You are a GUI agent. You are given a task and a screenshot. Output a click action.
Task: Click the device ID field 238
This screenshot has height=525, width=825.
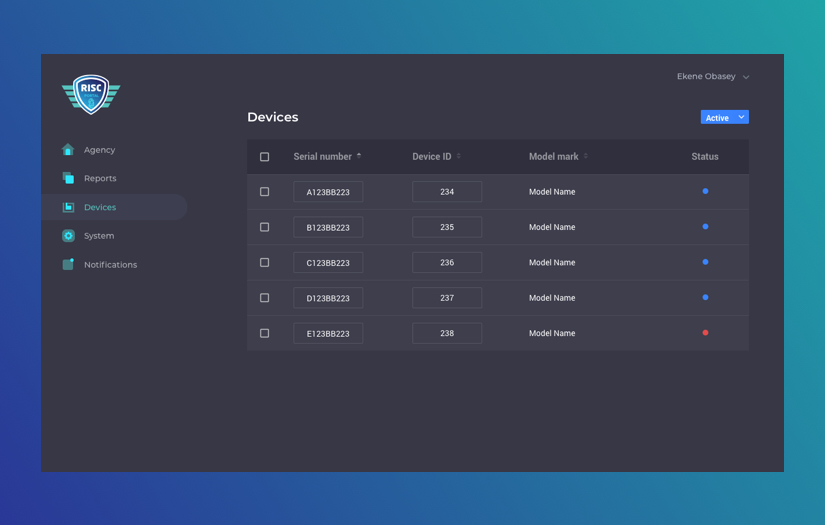click(x=447, y=333)
